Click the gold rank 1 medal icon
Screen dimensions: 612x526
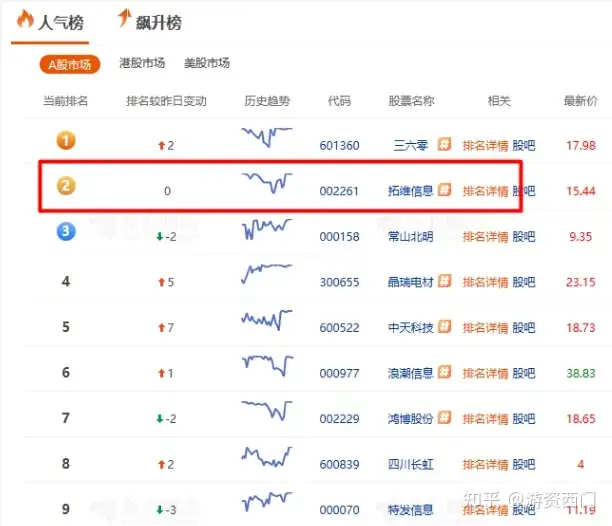coord(66,140)
